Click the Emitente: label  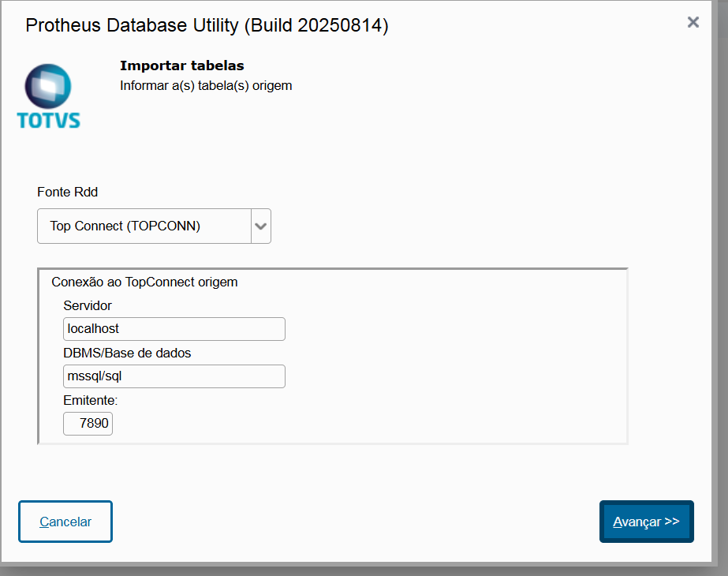(90, 400)
